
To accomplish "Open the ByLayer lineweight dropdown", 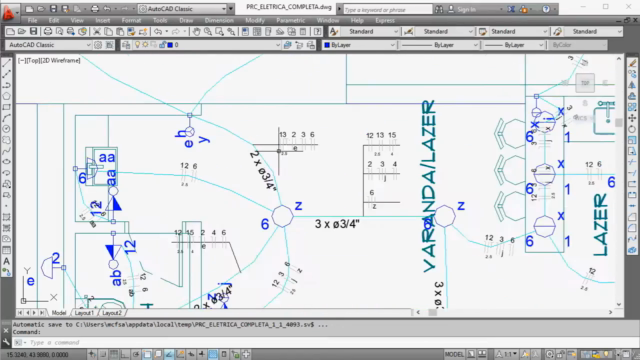I will [x=513, y=45].
